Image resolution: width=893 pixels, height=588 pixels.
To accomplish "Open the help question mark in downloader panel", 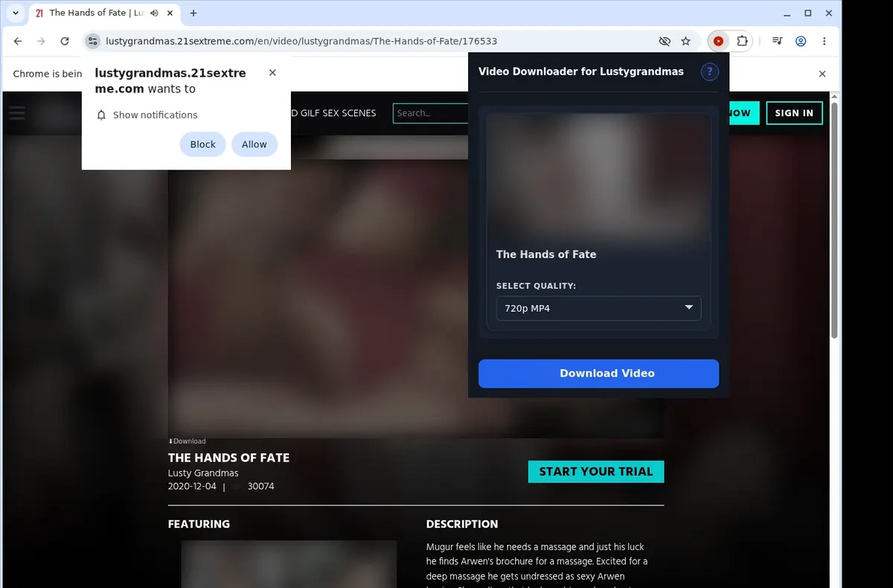I will (710, 71).
